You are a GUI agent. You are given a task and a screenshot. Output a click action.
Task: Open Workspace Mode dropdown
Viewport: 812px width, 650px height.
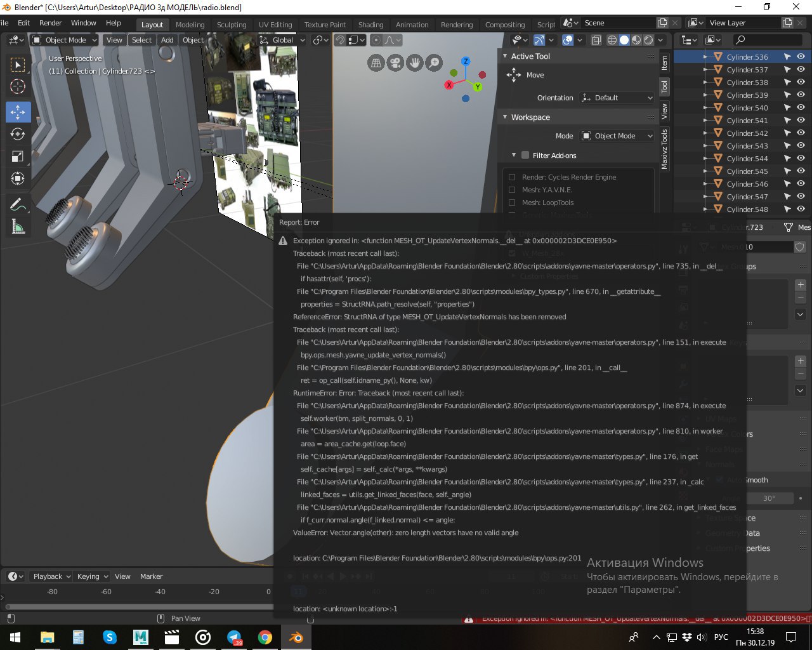[617, 136]
